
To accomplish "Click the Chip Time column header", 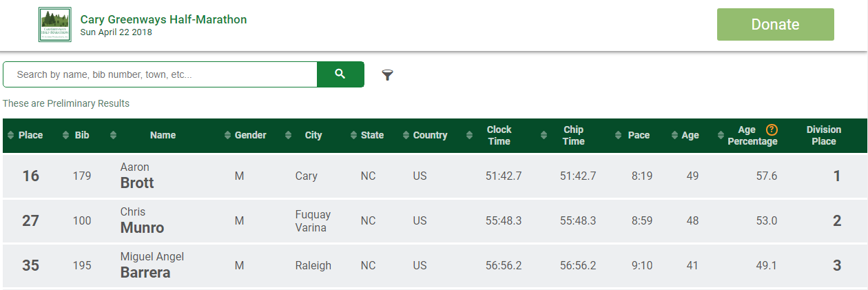I will [x=573, y=136].
